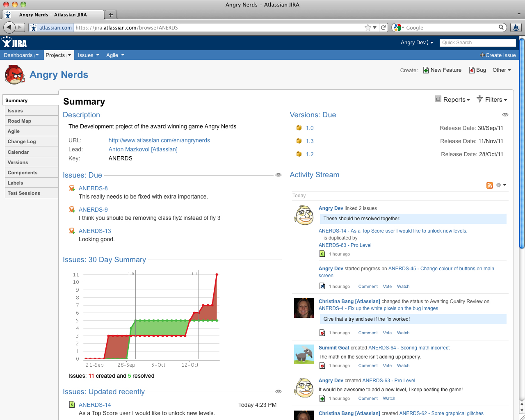Click the bug icon beside ANERDS-4 activity timestamp
This screenshot has width=525, height=420.
tap(322, 333)
